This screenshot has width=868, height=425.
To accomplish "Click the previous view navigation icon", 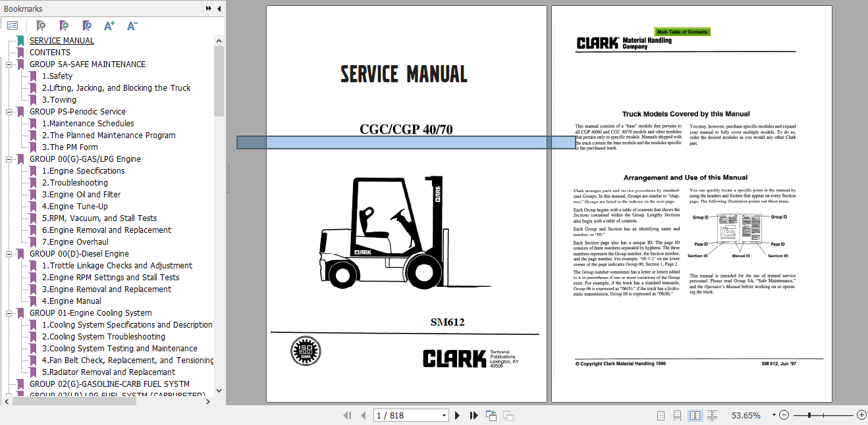I will [x=491, y=415].
